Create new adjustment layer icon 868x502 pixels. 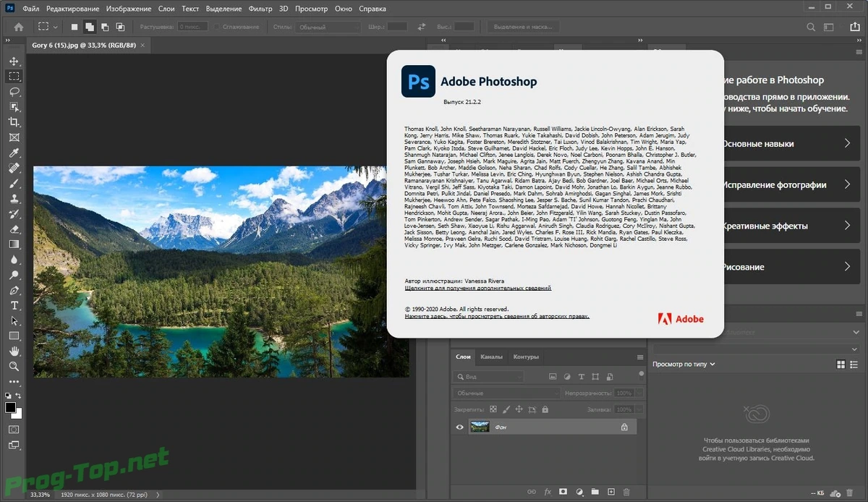[579, 493]
